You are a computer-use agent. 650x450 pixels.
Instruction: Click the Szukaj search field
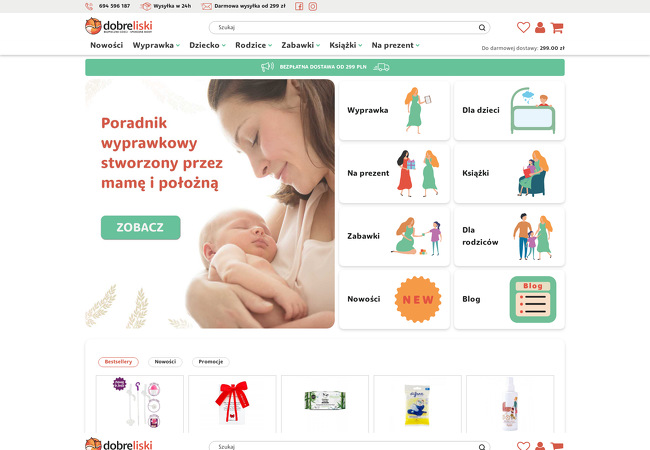coord(349,27)
